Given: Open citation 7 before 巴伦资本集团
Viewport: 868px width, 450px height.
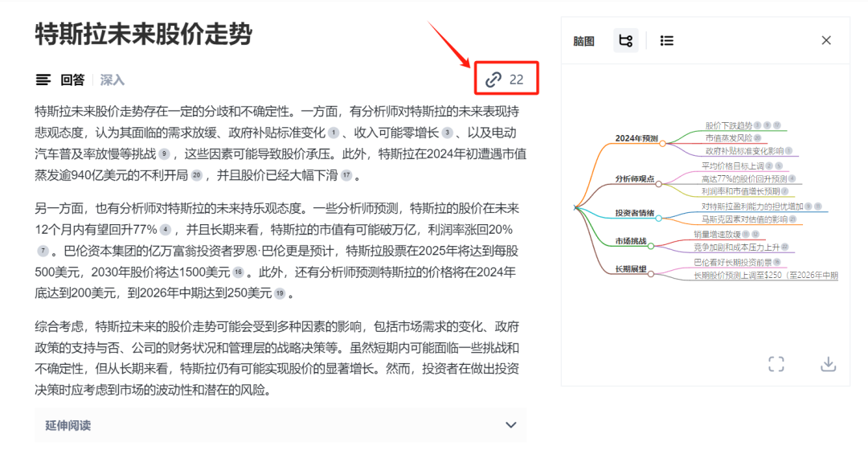Looking at the screenshot, I should 43,251.
